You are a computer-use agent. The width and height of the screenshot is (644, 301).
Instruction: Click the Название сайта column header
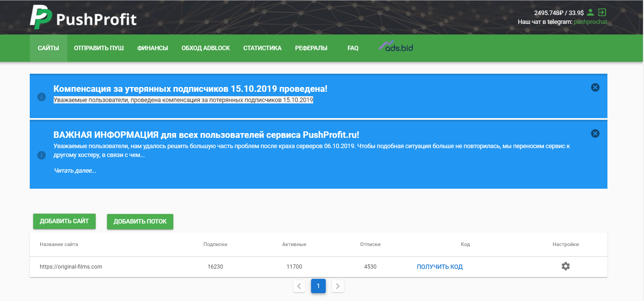[x=59, y=244]
